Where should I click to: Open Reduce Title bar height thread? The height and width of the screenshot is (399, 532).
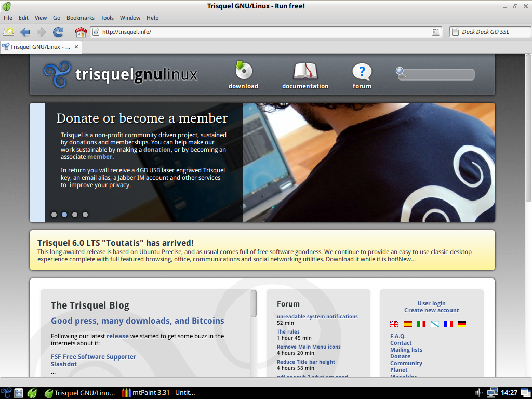click(306, 362)
